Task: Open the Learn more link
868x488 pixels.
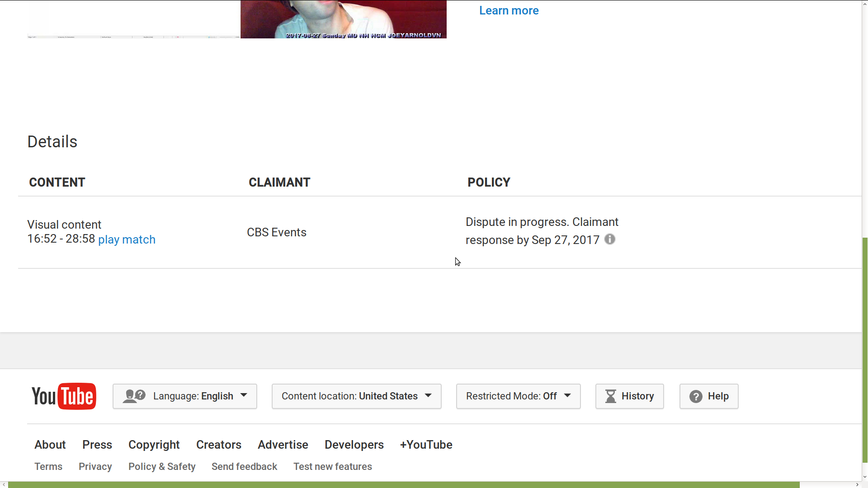Action: pos(509,10)
